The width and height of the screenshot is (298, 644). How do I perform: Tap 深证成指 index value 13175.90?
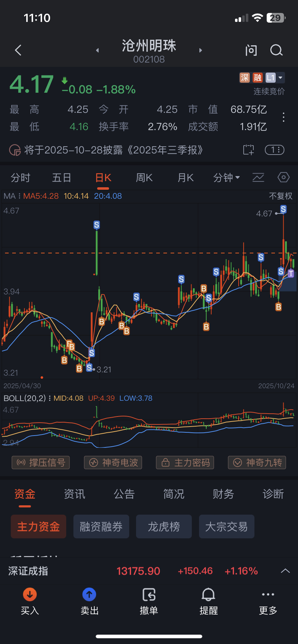pos(138,571)
